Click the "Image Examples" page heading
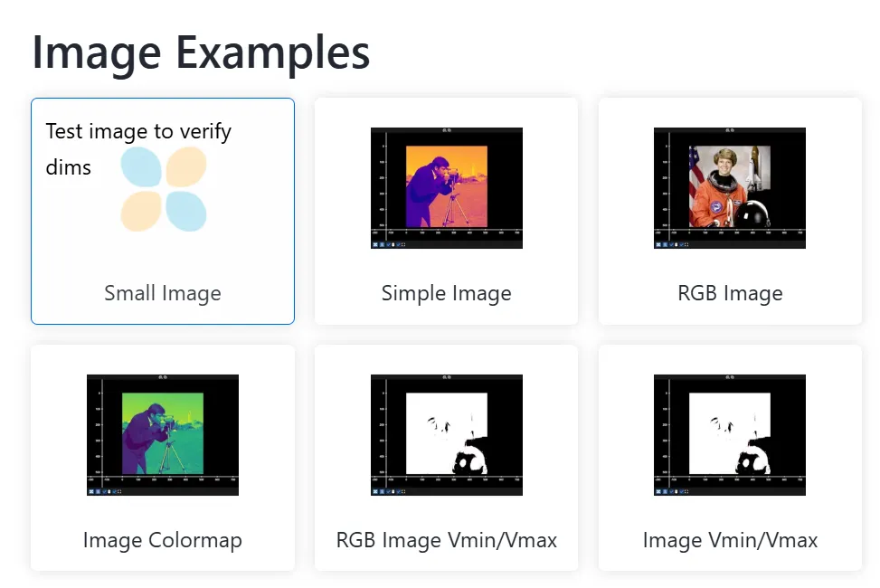880x588 pixels. (x=201, y=52)
